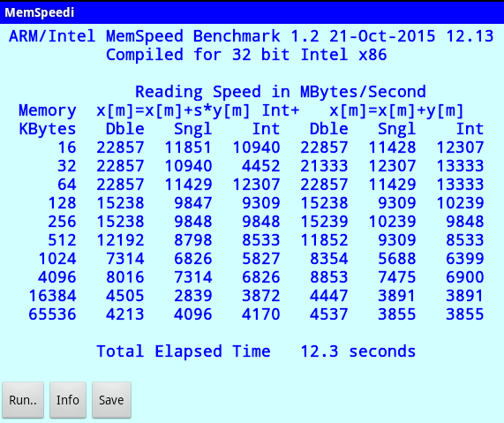Click value 21333 in the 32 KBytes row

[324, 166]
